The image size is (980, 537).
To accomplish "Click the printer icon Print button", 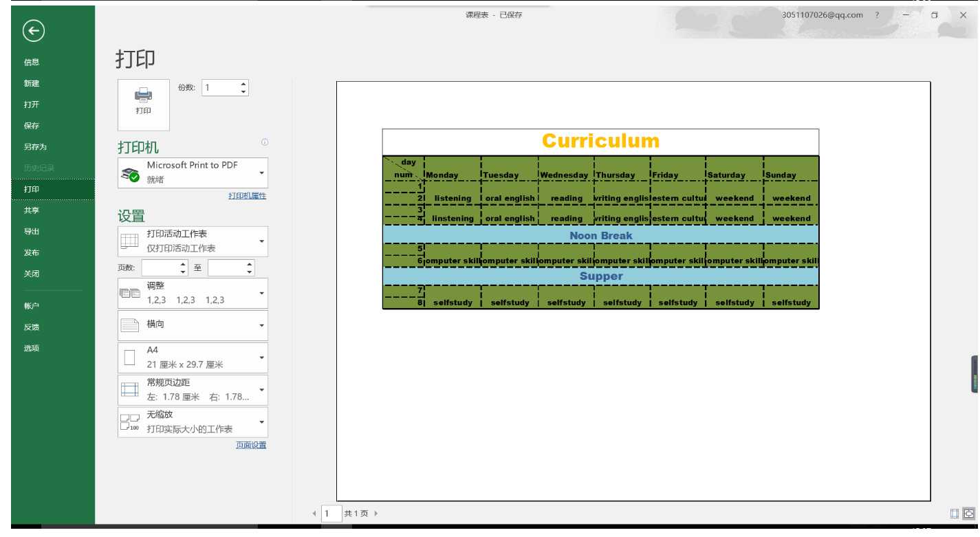I will point(143,105).
